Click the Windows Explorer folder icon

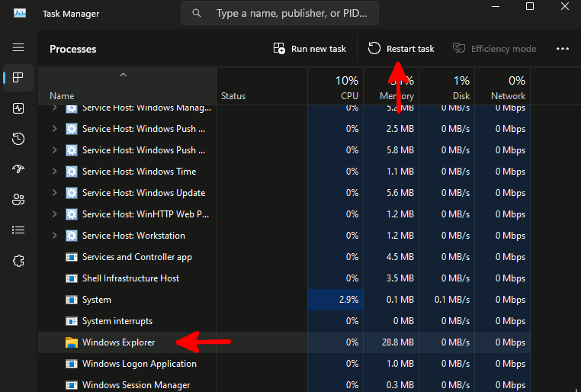72,342
